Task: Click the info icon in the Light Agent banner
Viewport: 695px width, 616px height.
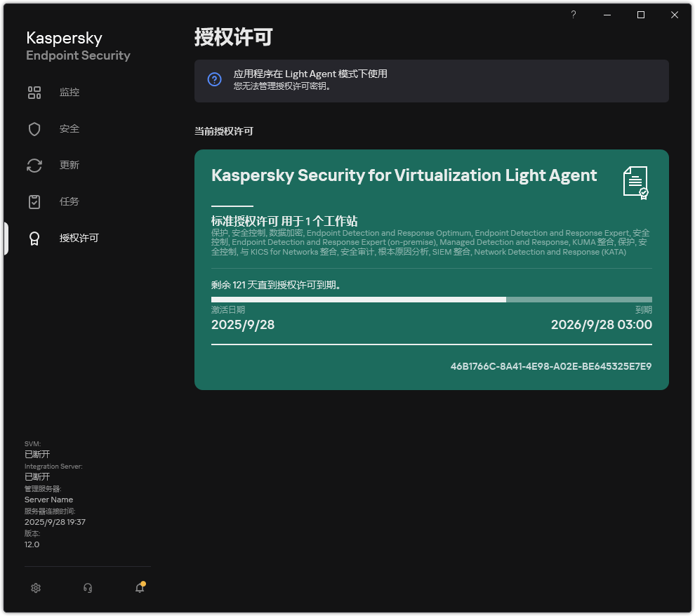Action: [x=214, y=79]
